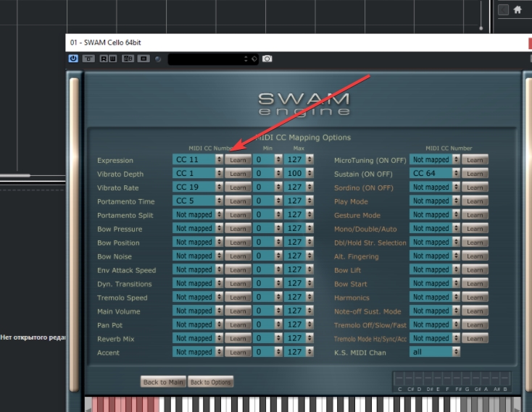The width and height of the screenshot is (532, 412).
Task: Click the Back to Options button
Action: (x=210, y=382)
